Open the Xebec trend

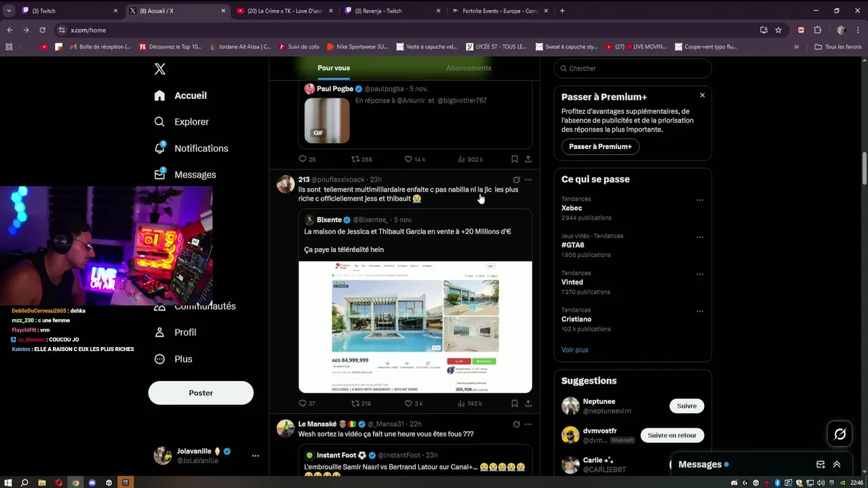click(x=572, y=208)
